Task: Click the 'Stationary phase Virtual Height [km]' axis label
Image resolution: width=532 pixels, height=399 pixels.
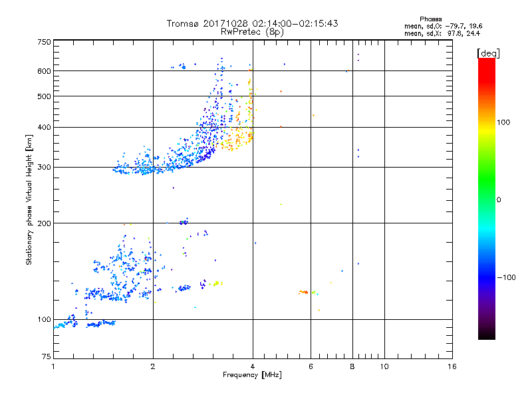Action: coord(29,199)
